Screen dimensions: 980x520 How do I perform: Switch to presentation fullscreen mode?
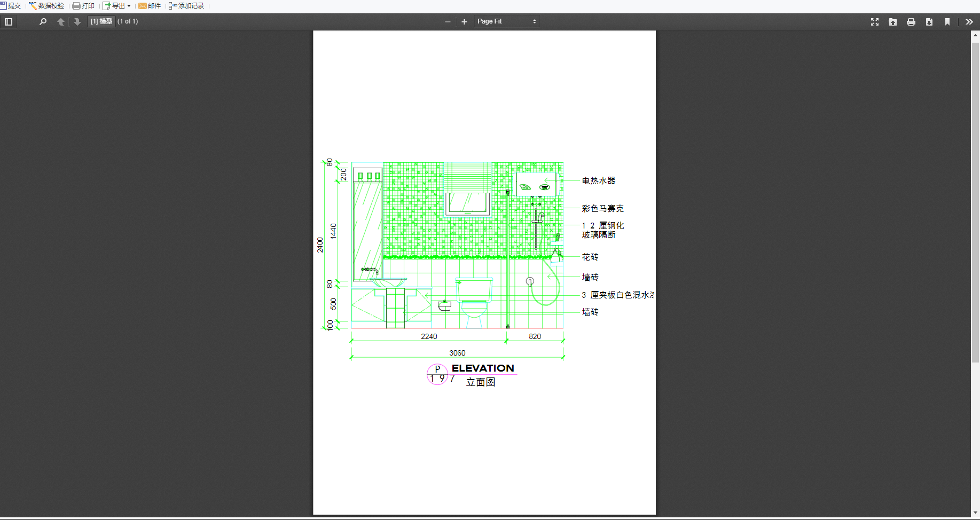875,22
